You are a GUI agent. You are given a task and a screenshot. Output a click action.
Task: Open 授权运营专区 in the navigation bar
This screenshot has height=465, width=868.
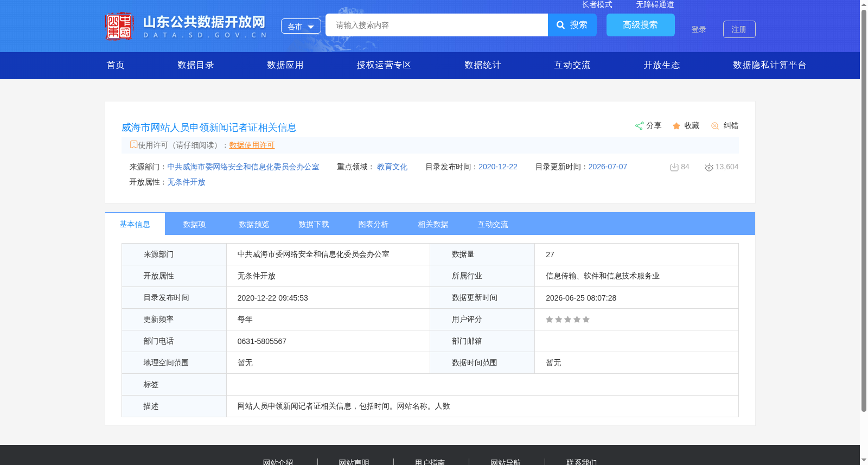[384, 65]
